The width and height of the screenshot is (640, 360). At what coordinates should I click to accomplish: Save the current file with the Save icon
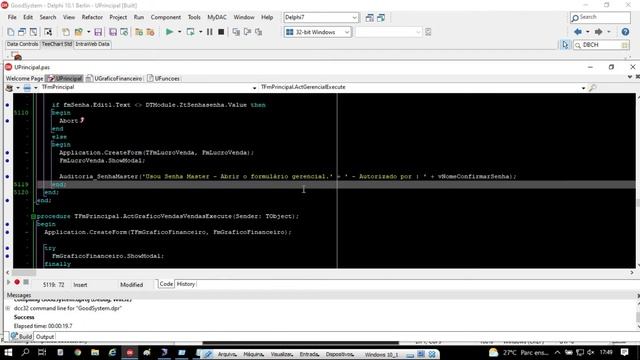tap(98, 32)
